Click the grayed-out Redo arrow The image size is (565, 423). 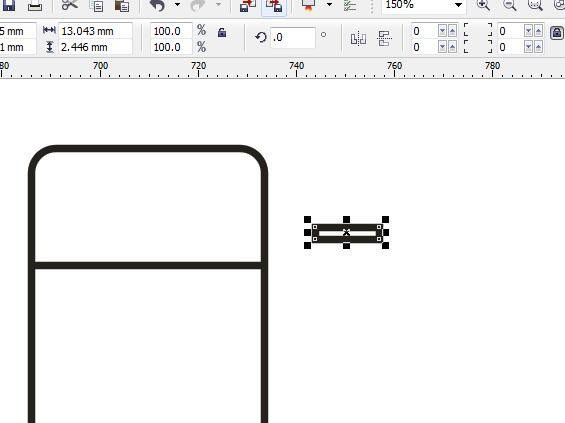[198, 5]
